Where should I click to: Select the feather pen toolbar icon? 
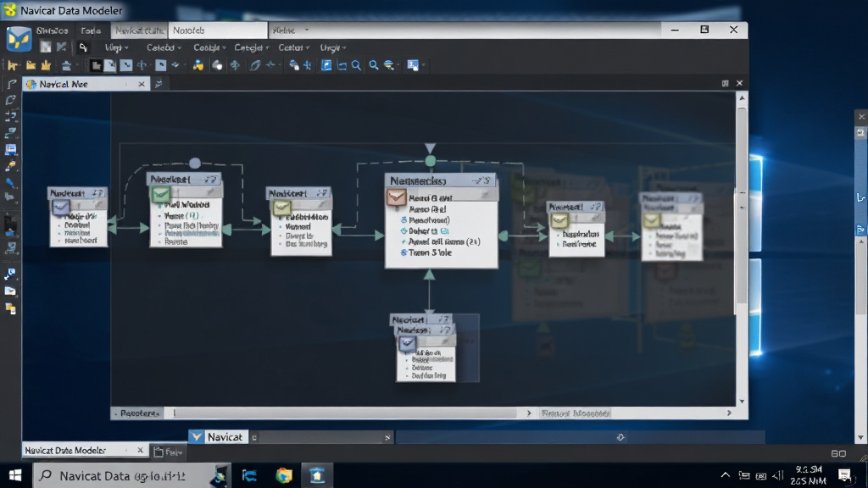(254, 65)
